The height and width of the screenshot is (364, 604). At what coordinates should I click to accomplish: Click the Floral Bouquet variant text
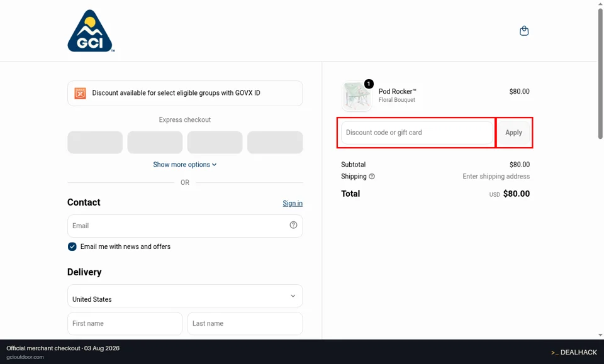pyautogui.click(x=397, y=100)
